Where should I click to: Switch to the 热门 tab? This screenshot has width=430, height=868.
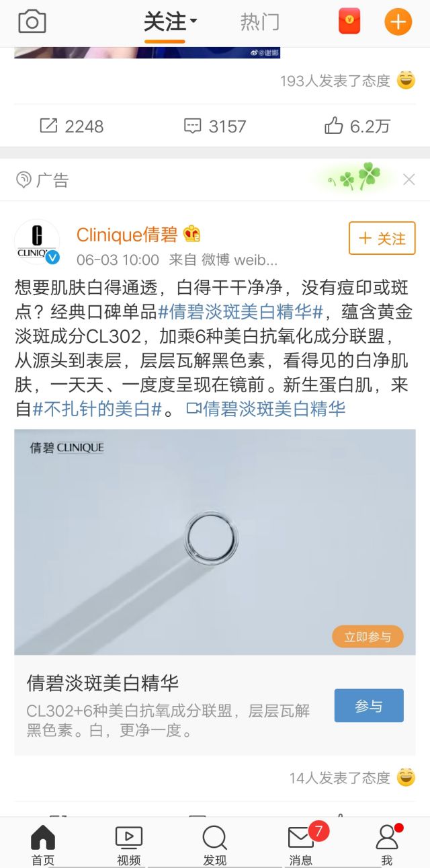point(260,22)
